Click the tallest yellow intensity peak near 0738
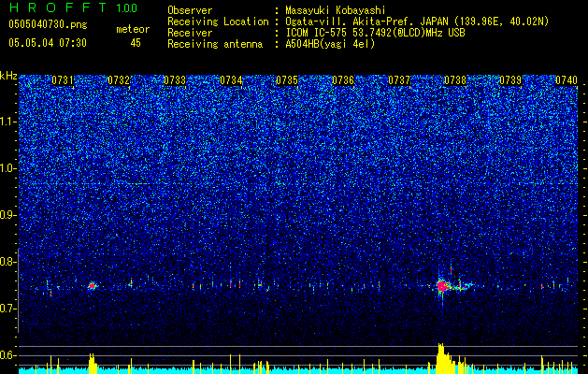This screenshot has width=588, height=374. point(441,358)
